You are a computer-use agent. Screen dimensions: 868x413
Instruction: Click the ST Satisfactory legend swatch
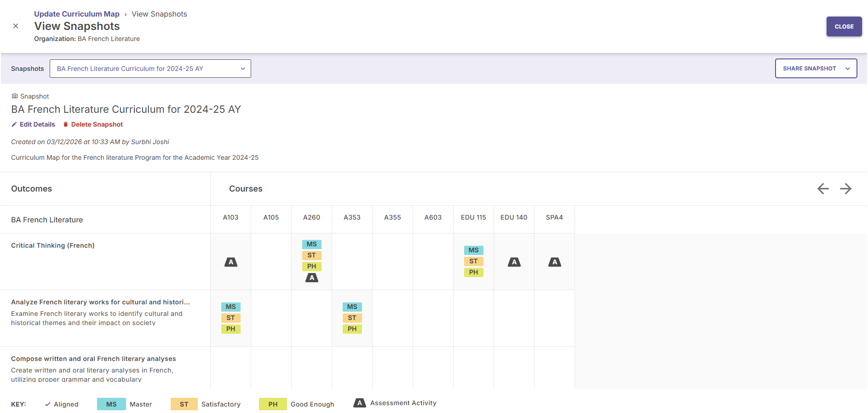pos(184,404)
